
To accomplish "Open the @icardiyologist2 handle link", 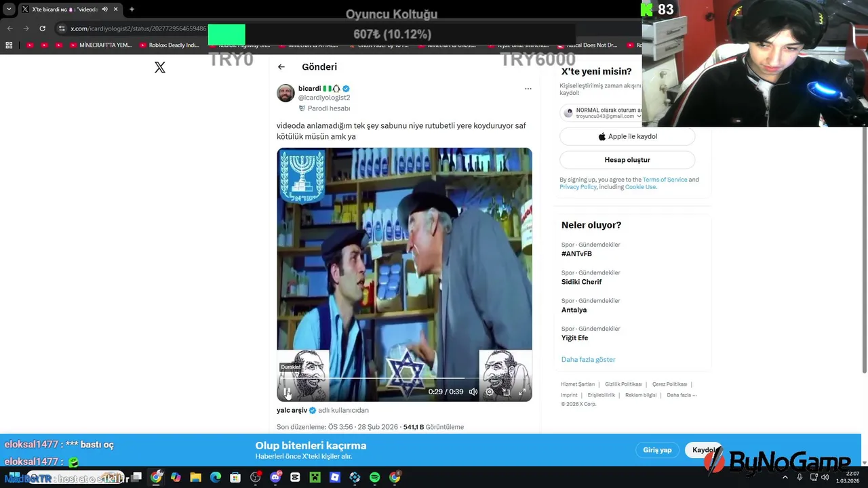I will tap(324, 98).
